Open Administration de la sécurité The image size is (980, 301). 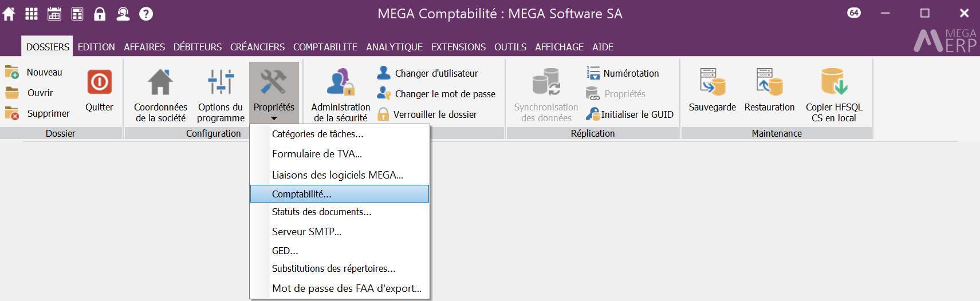tap(341, 95)
